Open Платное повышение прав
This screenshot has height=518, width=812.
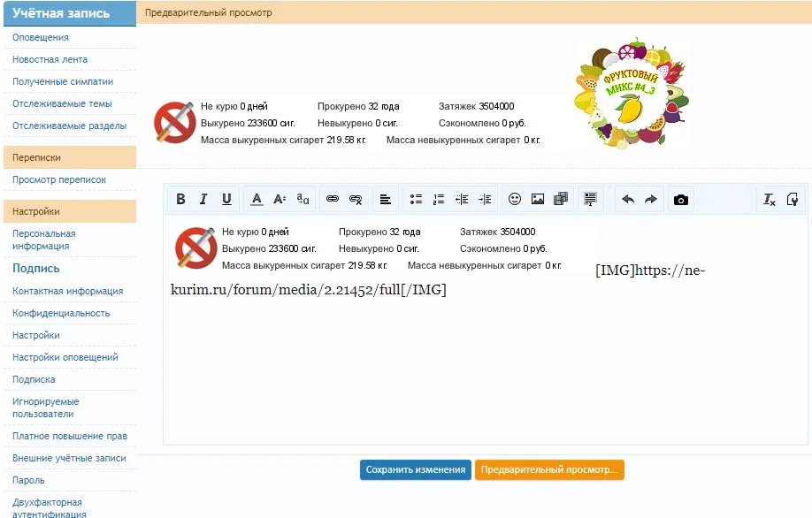tap(70, 437)
